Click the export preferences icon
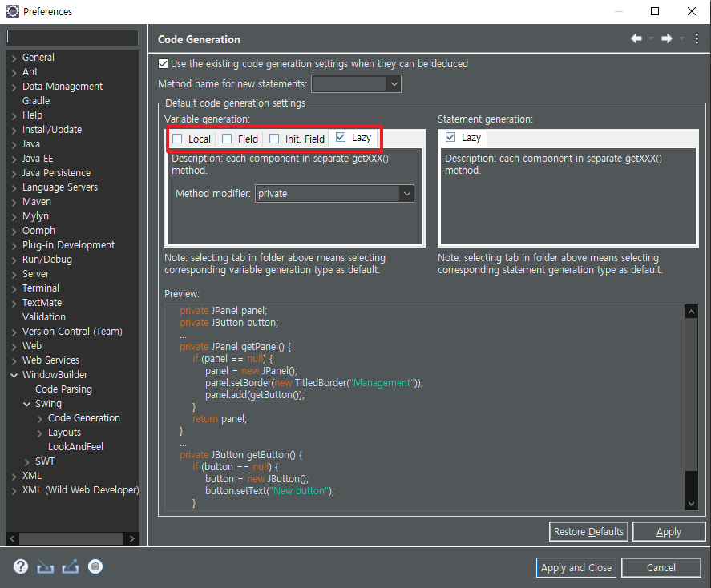 [71, 566]
